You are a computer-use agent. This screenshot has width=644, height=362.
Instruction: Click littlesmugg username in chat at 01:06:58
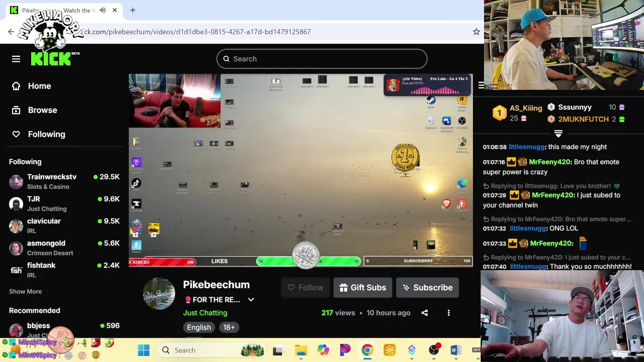pyautogui.click(x=526, y=147)
